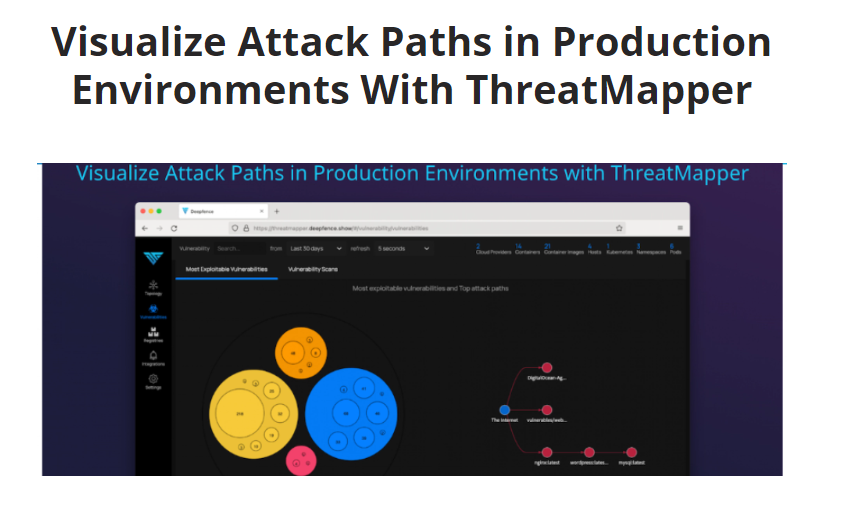
Task: Click the Containers count
Action: coord(527,249)
